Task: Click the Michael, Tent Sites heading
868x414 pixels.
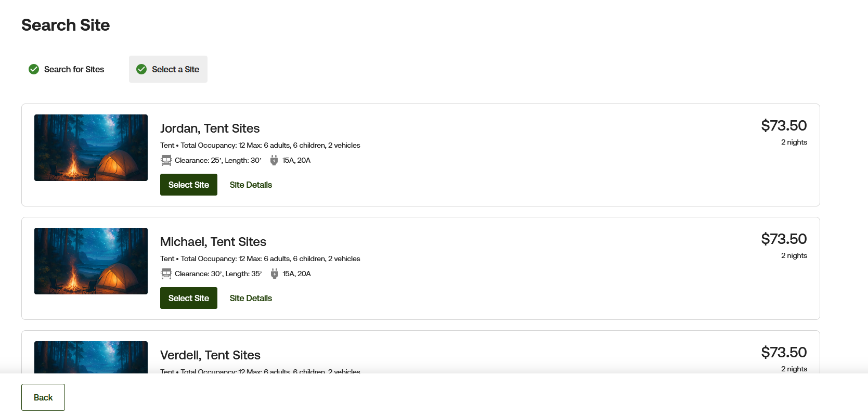Action: [213, 242]
